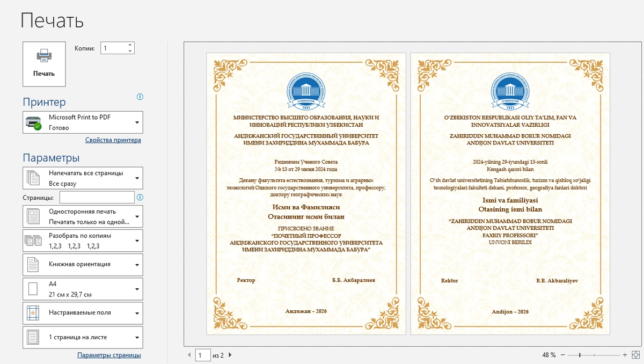Click the one-sided printing icon

pyautogui.click(x=33, y=216)
